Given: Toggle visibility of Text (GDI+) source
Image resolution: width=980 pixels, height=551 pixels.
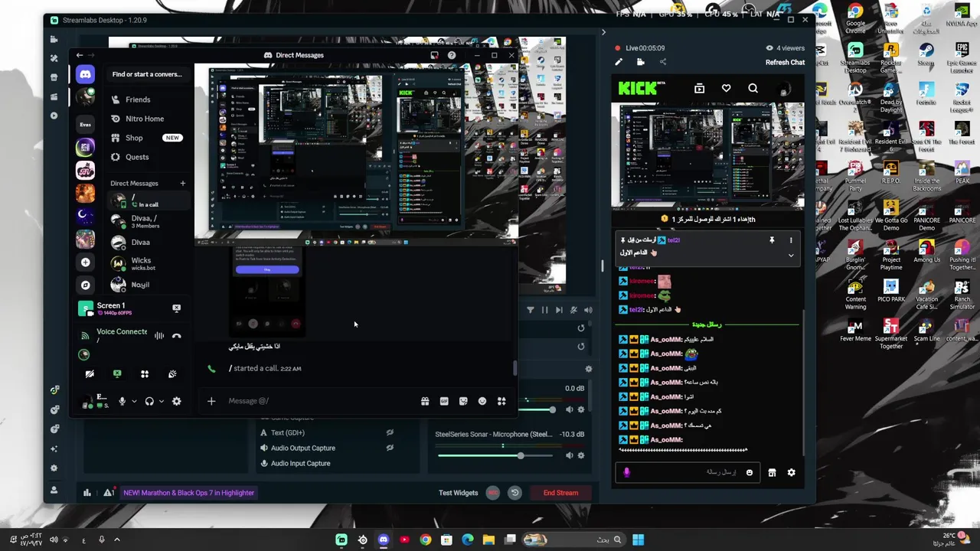Looking at the screenshot, I should 390,432.
